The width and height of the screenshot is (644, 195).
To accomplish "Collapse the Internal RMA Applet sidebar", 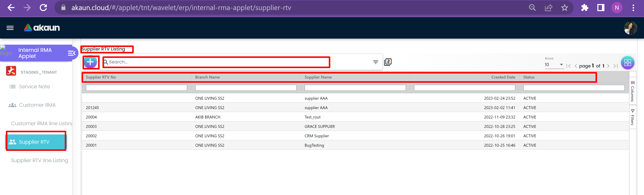I will point(71,53).
